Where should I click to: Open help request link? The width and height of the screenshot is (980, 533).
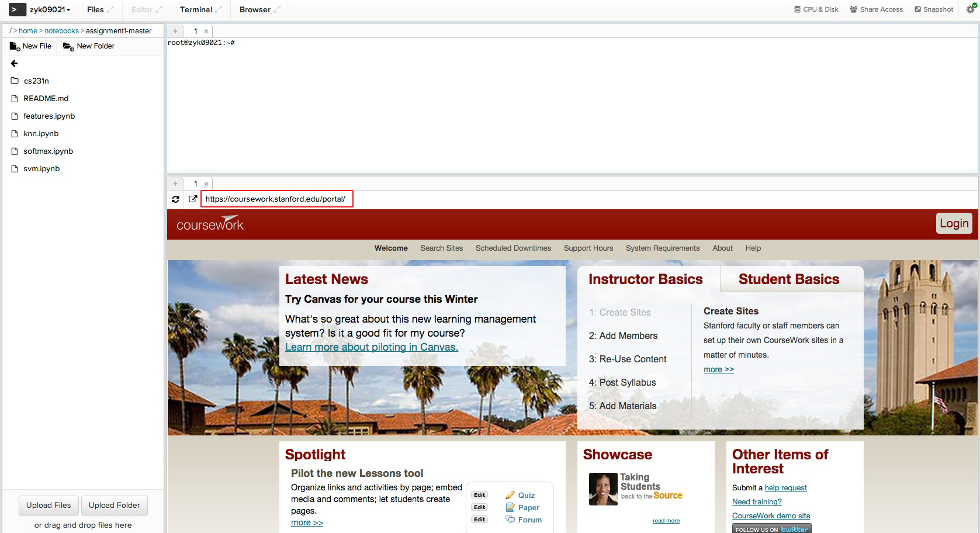pyautogui.click(x=786, y=488)
